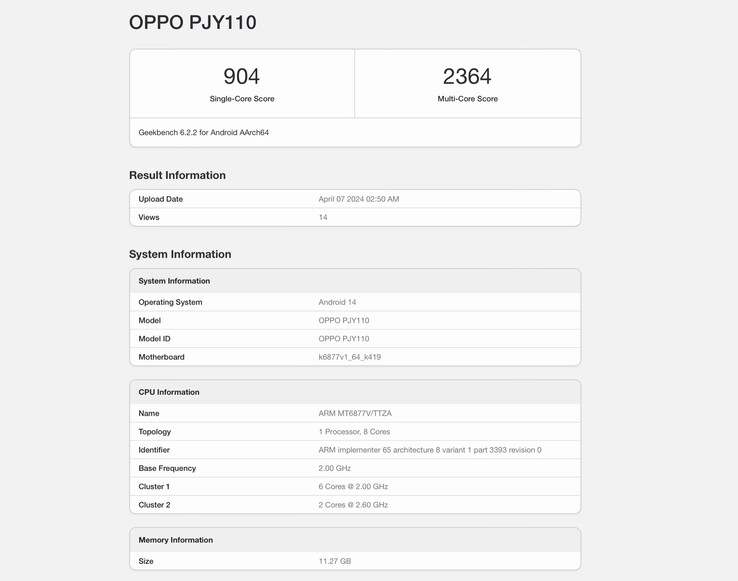This screenshot has height=581, width=738.
Task: Click the Model row label
Action: 150,321
